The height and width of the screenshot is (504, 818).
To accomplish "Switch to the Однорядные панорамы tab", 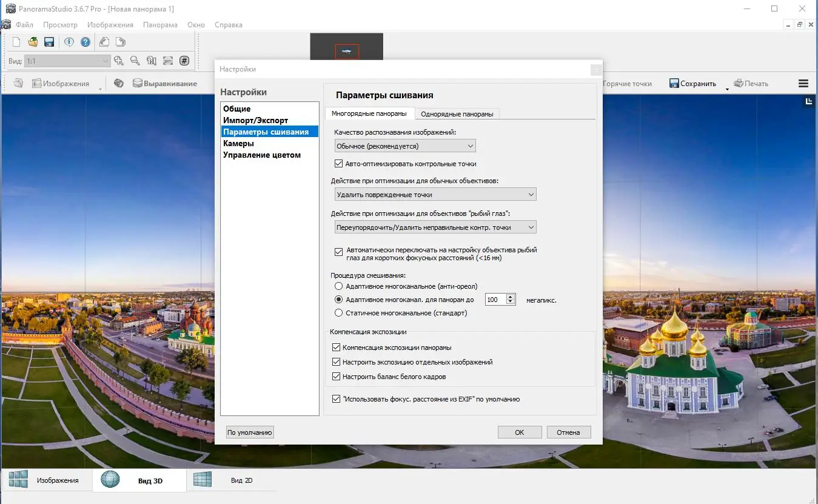I will (457, 114).
